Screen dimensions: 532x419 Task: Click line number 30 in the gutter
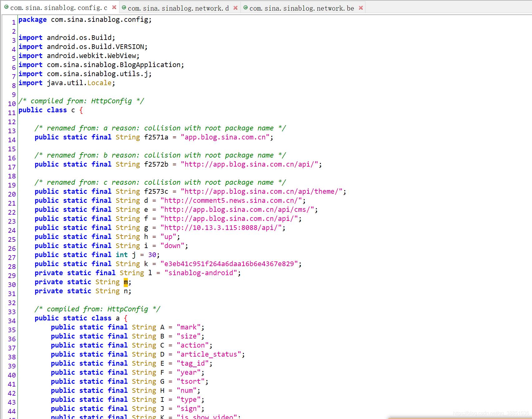point(12,285)
